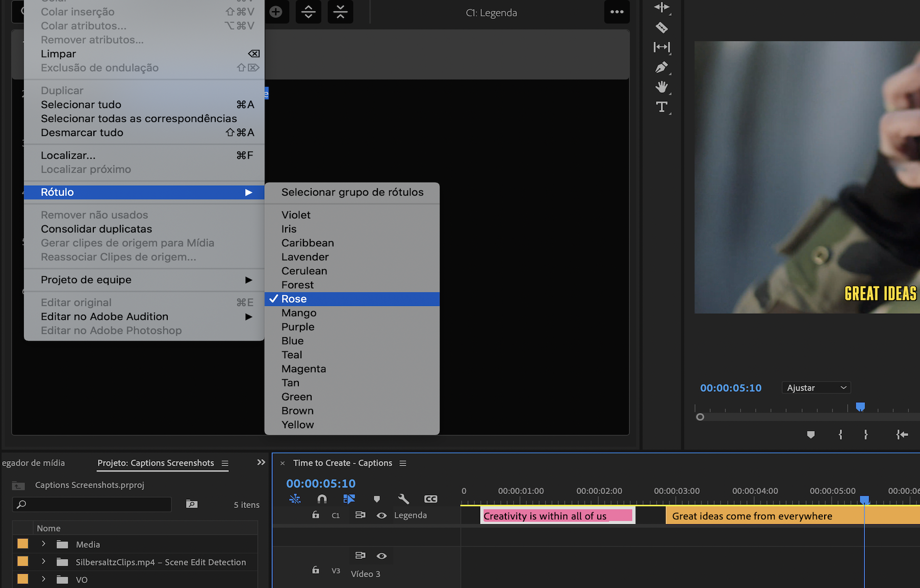This screenshot has height=588, width=920.
Task: Click the Nome column header
Action: point(48,528)
